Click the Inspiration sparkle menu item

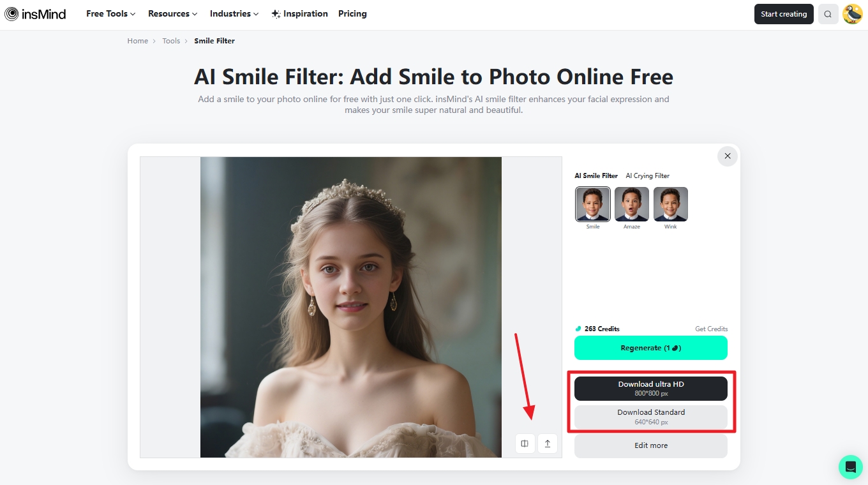point(299,13)
